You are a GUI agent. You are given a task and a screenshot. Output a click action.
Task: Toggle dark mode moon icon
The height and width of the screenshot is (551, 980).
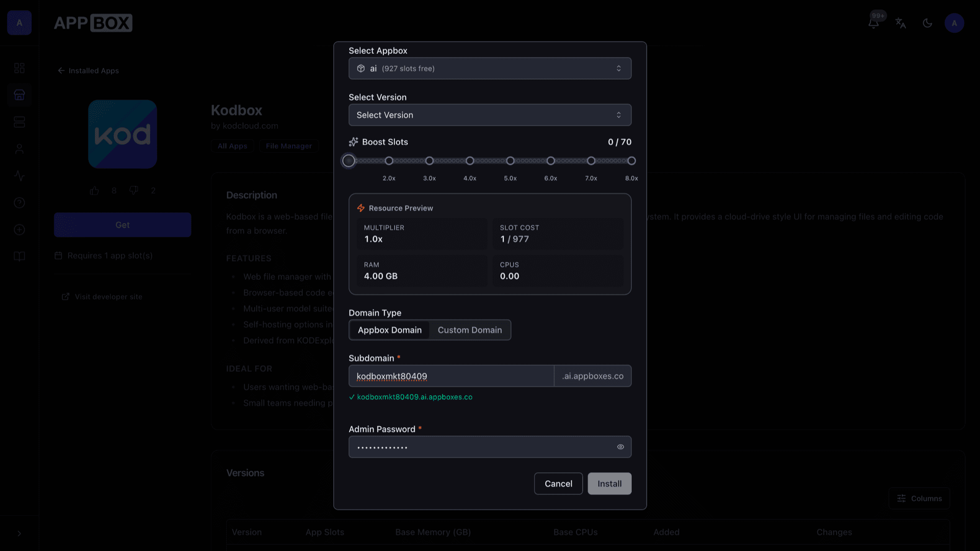[x=927, y=23]
